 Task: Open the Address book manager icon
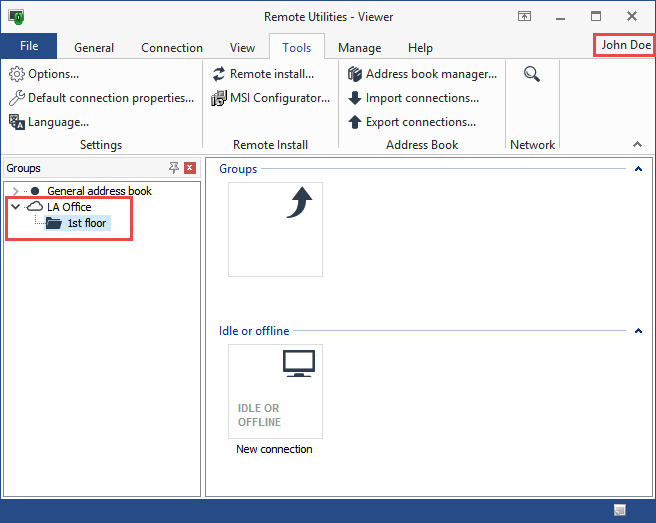coord(355,74)
